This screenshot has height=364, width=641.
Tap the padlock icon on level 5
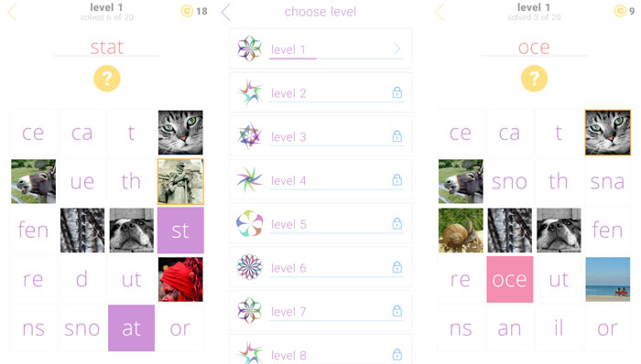pos(397,223)
